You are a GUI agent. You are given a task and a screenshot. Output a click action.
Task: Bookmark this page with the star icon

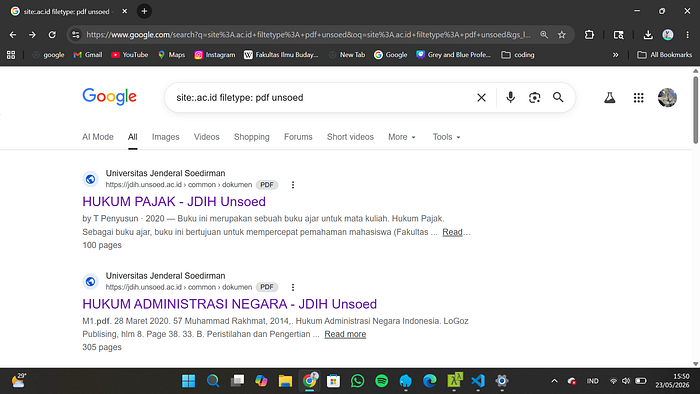click(x=562, y=35)
